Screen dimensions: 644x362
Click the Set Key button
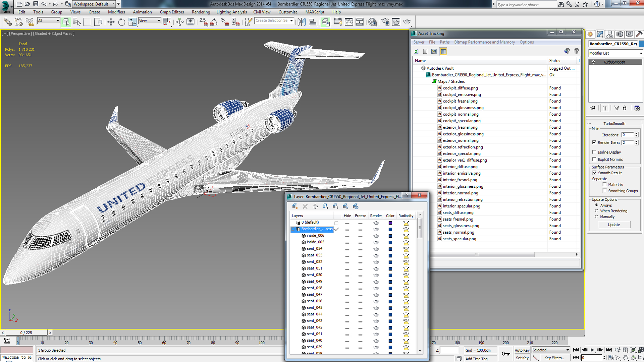[522, 358]
